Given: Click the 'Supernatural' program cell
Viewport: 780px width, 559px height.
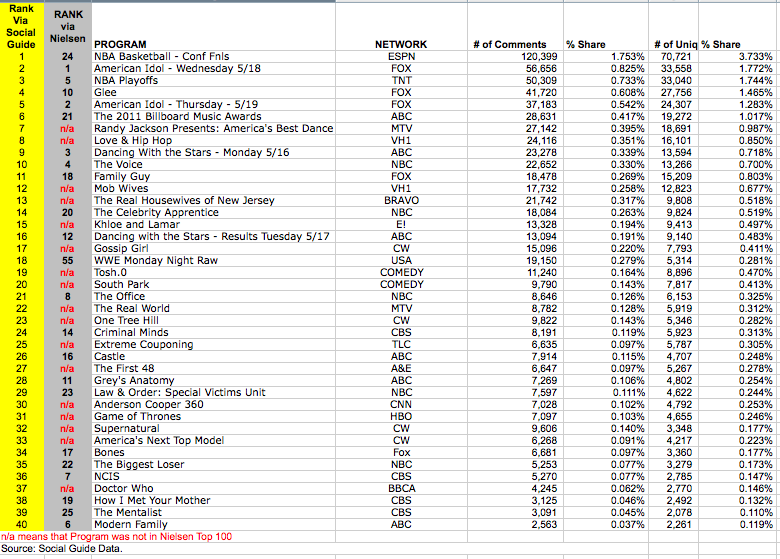Looking at the screenshot, I should (x=213, y=429).
